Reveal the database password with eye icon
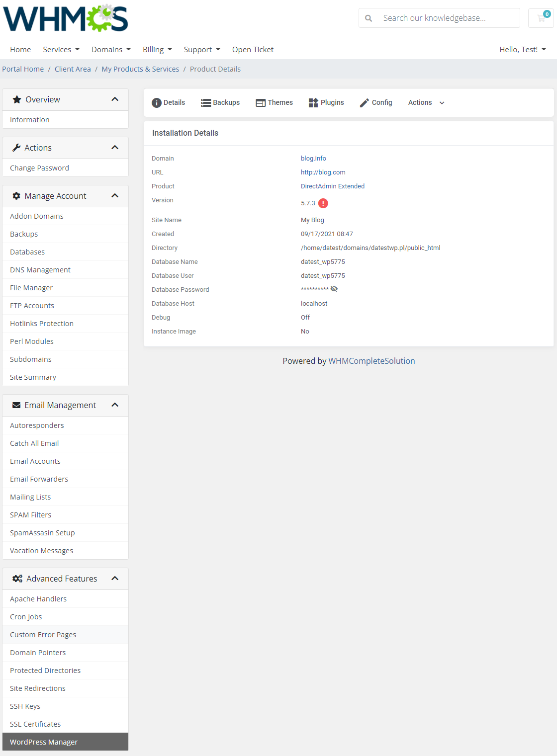557x756 pixels. tap(334, 289)
